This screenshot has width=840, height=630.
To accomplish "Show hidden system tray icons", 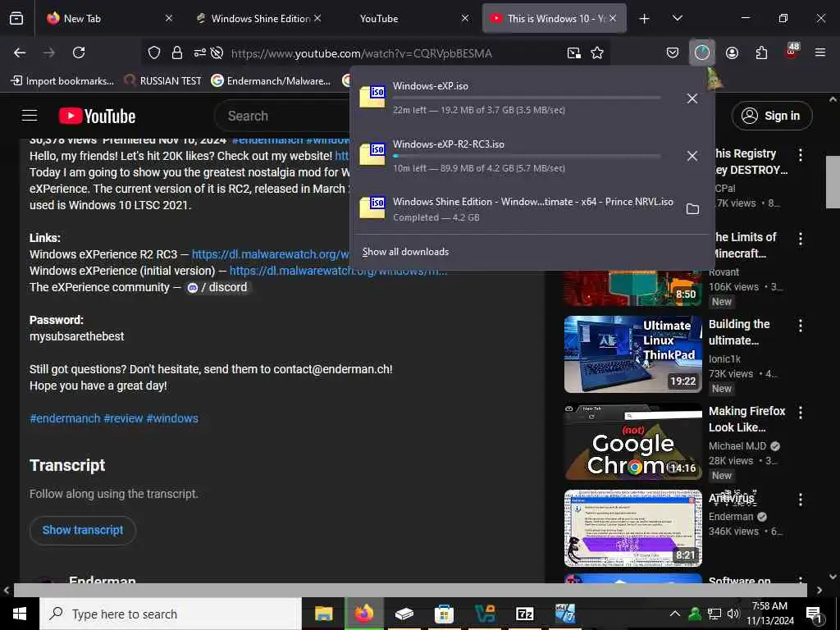I will coord(675,614).
